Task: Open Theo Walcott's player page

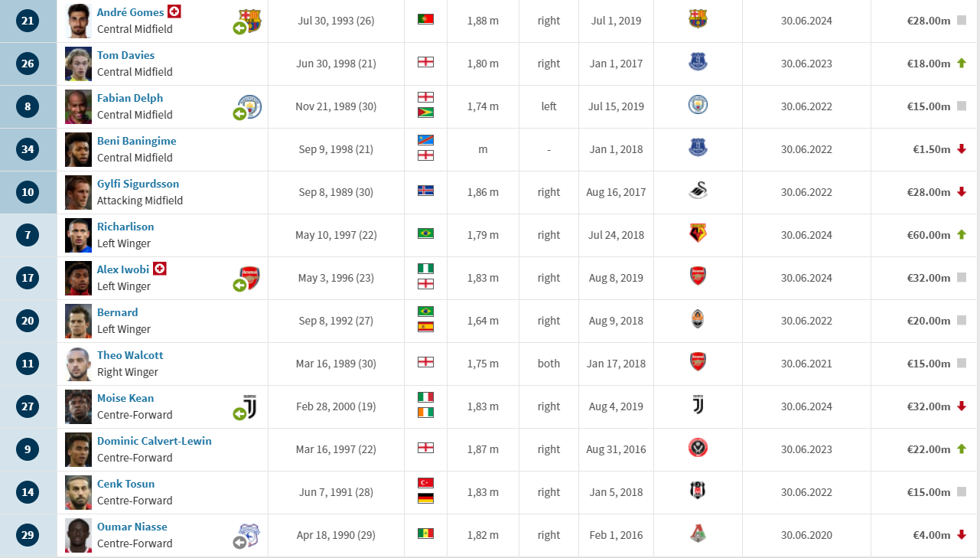Action: coord(130,355)
